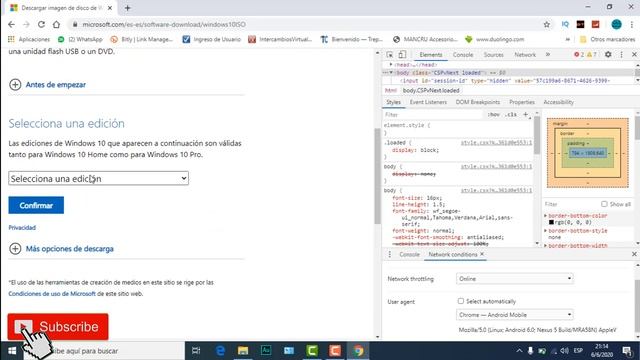Click the Confirmar button
The width and height of the screenshot is (640, 360).
click(x=36, y=205)
